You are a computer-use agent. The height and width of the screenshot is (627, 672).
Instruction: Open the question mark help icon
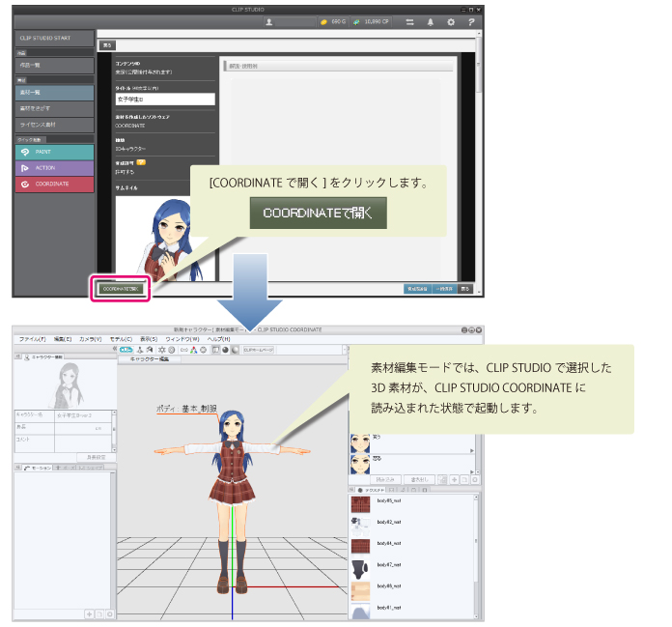[x=471, y=22]
